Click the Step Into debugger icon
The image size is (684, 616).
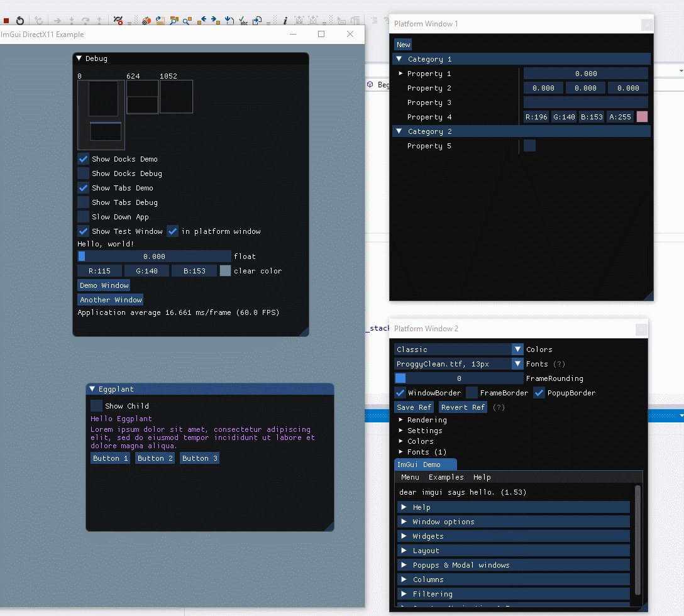click(71, 19)
